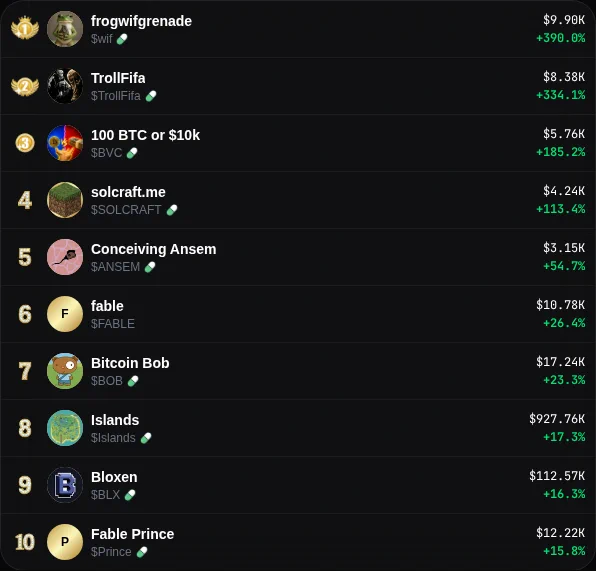596x571 pixels.
Task: Select the $927.76K Islands market cap value
Action: pos(557,419)
